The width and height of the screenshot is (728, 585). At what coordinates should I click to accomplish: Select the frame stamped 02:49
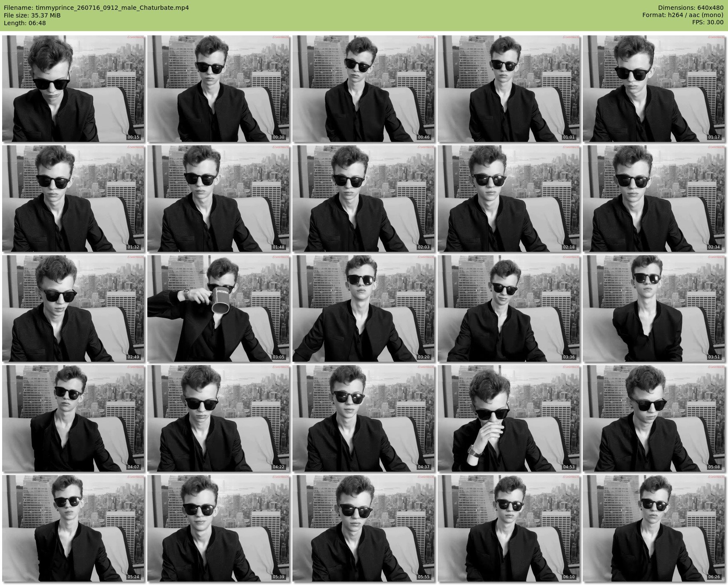(x=73, y=308)
